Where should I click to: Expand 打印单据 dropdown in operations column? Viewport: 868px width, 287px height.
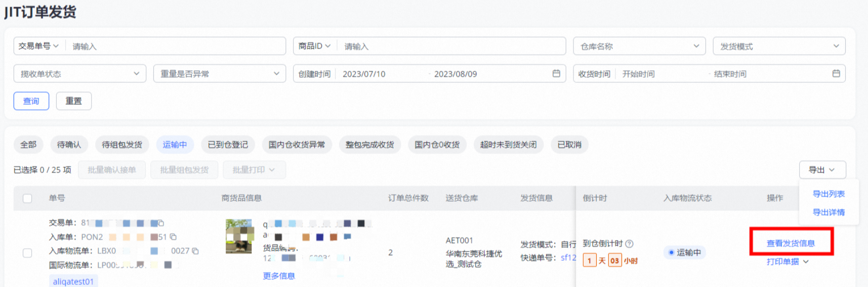tap(787, 262)
